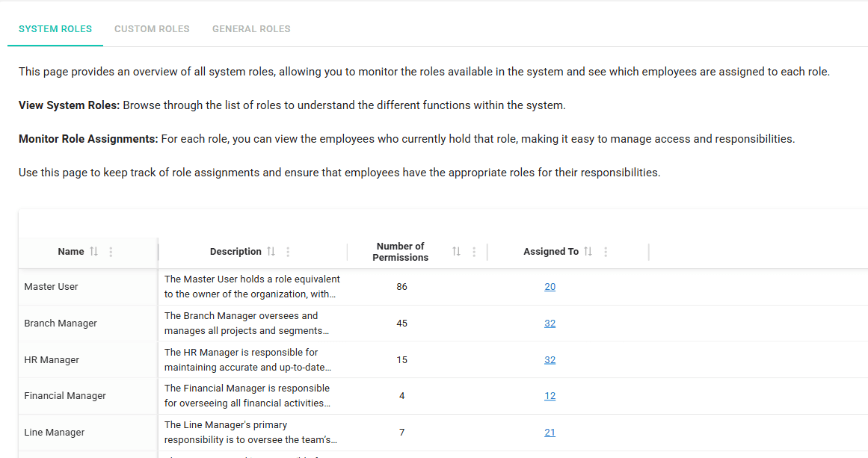
Task: View the 20 employees assigned to Master User
Action: click(550, 286)
